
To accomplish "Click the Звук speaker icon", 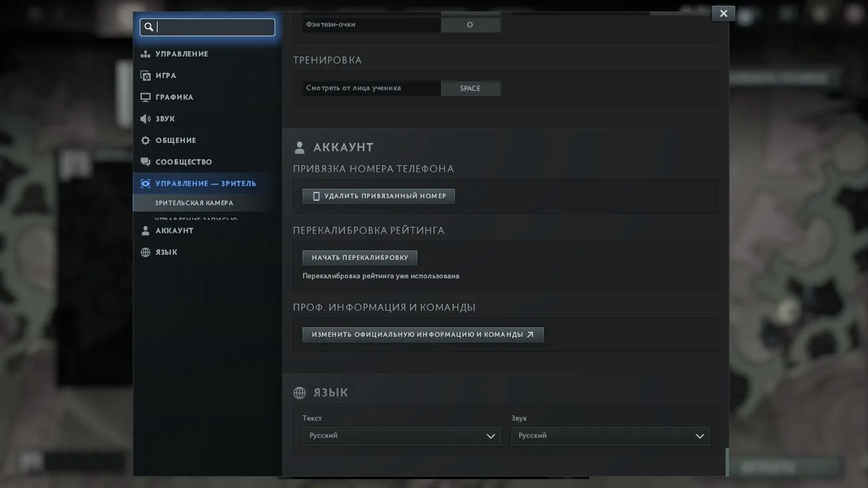I will (x=146, y=119).
